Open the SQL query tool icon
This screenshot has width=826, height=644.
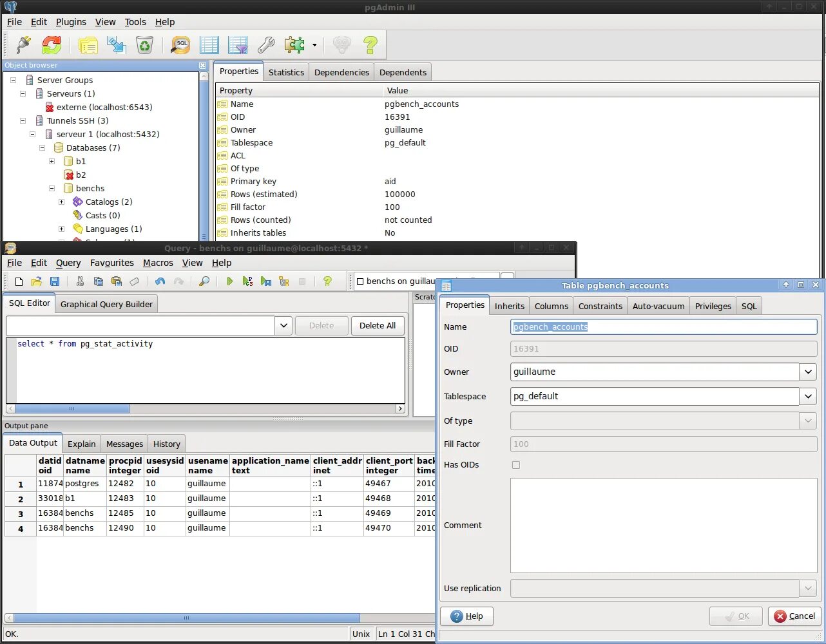[181, 45]
